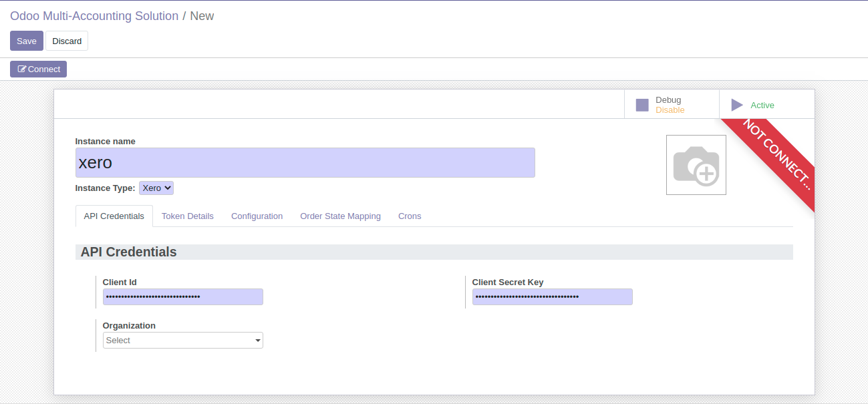Open the Instance Type dropdown
The width and height of the screenshot is (868, 404).
156,188
